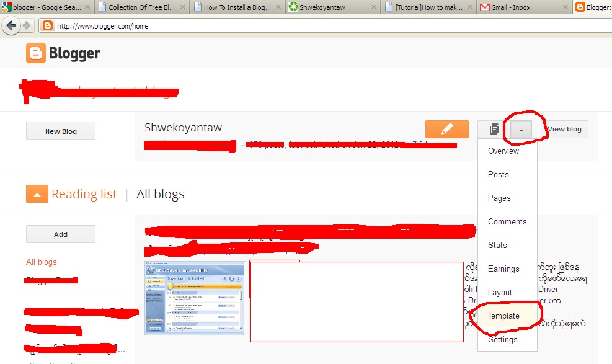Click All blogs in the left sidebar
The width and height of the screenshot is (612, 364).
42,262
